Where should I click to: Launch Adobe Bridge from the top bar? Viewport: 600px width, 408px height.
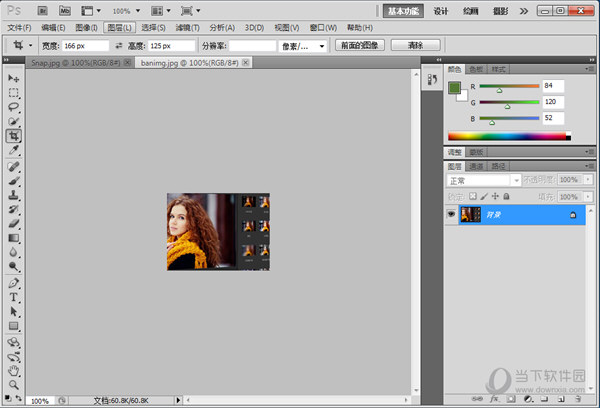tap(42, 10)
